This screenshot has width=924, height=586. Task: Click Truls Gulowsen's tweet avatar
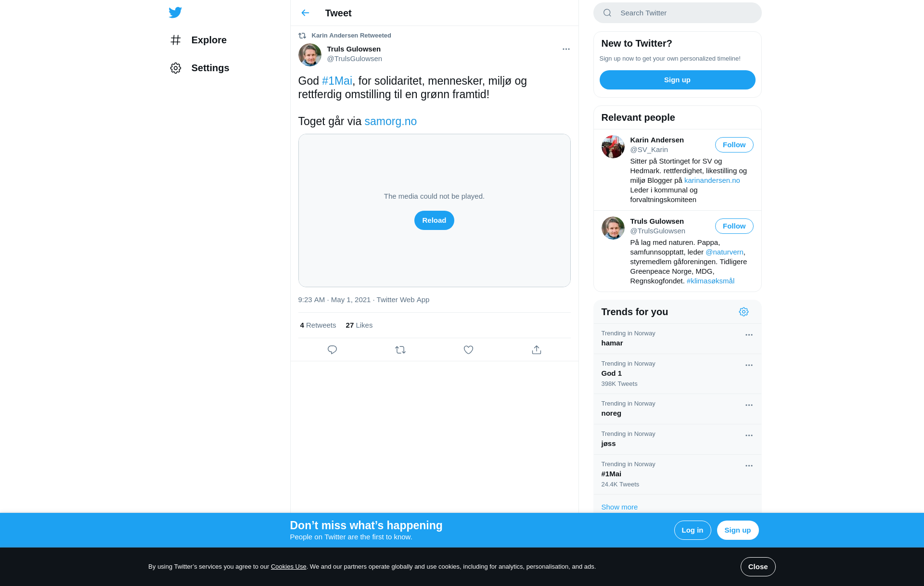pyautogui.click(x=310, y=54)
